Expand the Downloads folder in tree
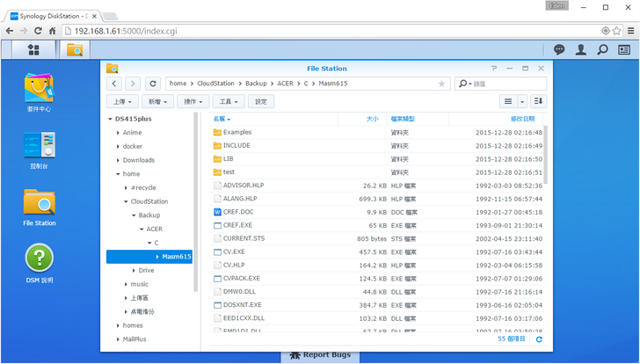The height and width of the screenshot is (364, 640). point(118,160)
